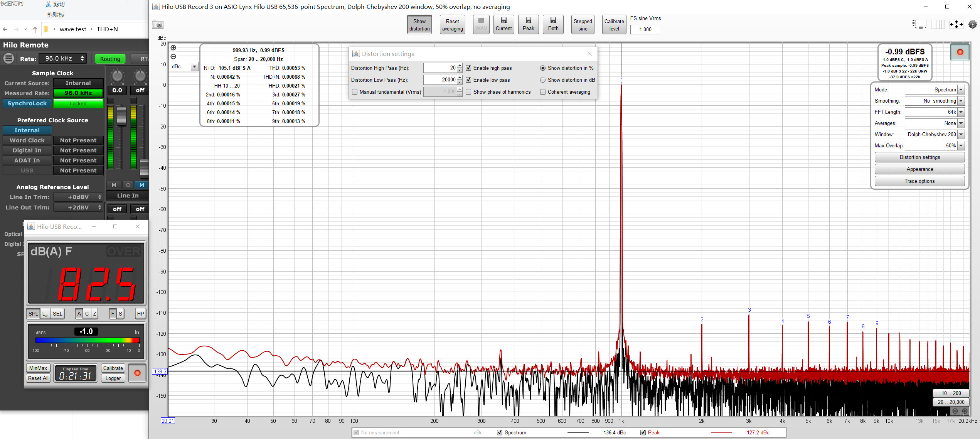Click the greyed WAV folder icon

481,24
